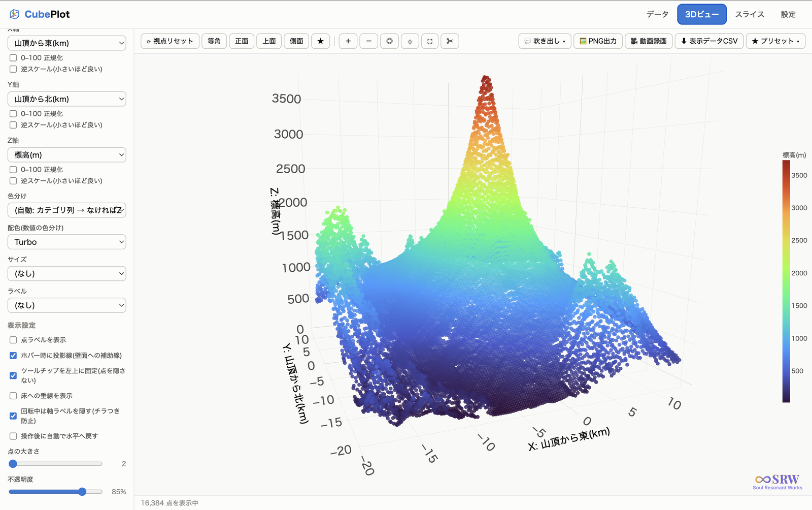Toggle Z axis 逆スケール checkbox

pyautogui.click(x=13, y=181)
